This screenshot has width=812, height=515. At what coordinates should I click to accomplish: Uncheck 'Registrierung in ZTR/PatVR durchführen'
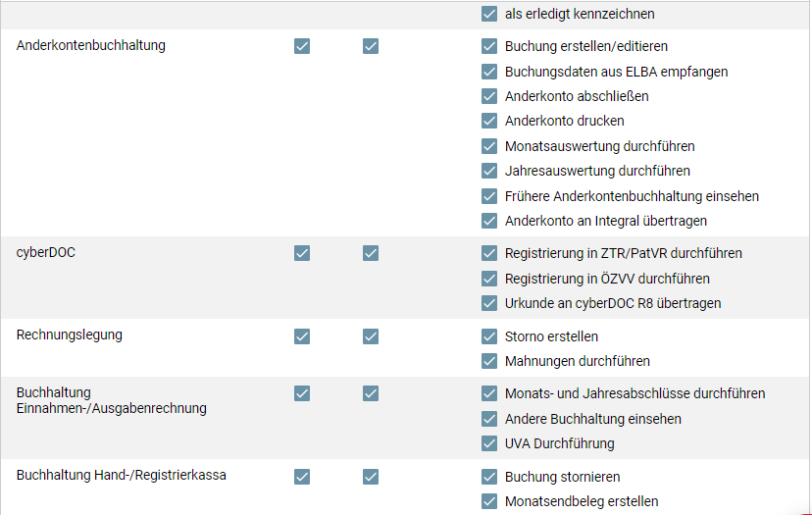point(488,253)
